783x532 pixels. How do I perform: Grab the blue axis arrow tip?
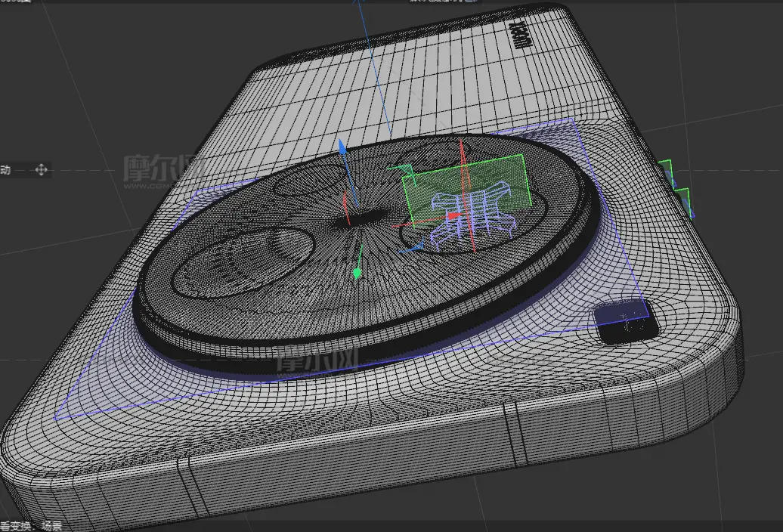click(342, 147)
